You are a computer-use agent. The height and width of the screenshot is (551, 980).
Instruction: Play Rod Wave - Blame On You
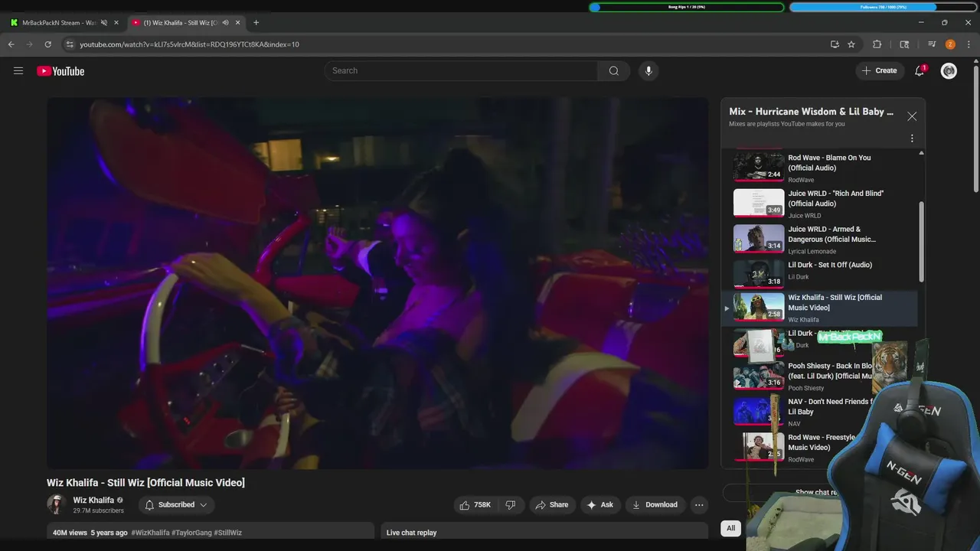tap(823, 168)
